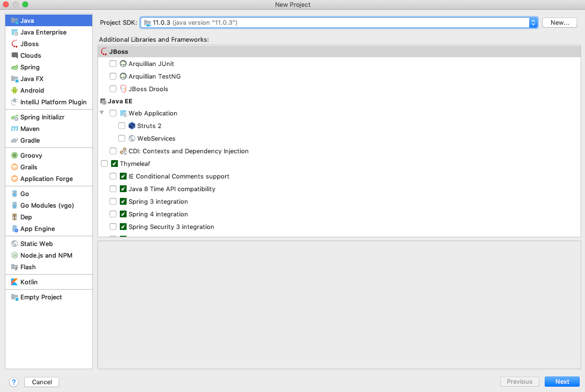Check the Web Application checkbox
This screenshot has height=392, width=585.
pos(113,113)
